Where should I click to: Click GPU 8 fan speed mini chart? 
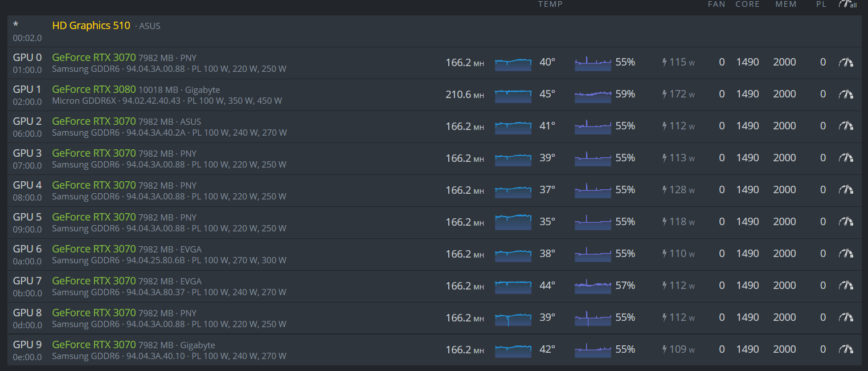[593, 317]
